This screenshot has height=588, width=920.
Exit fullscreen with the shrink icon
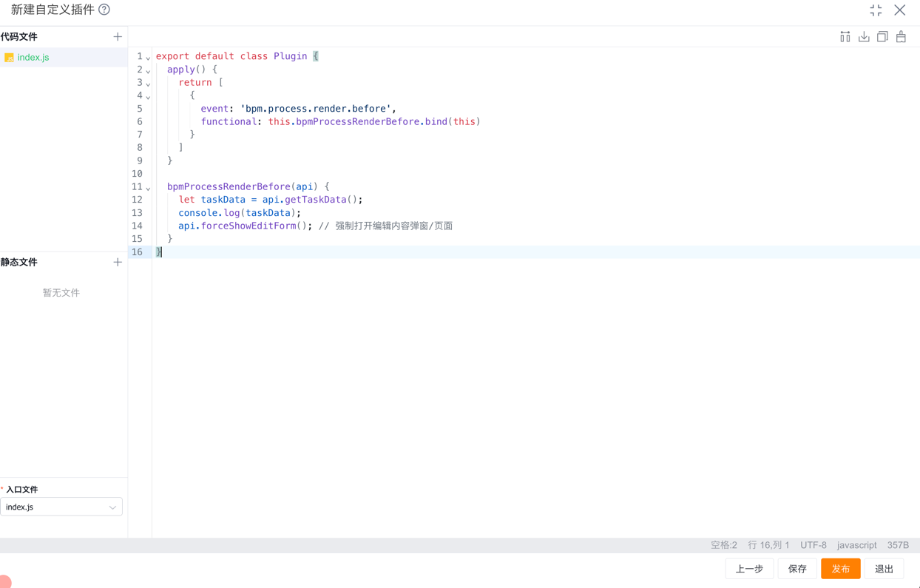click(x=876, y=10)
